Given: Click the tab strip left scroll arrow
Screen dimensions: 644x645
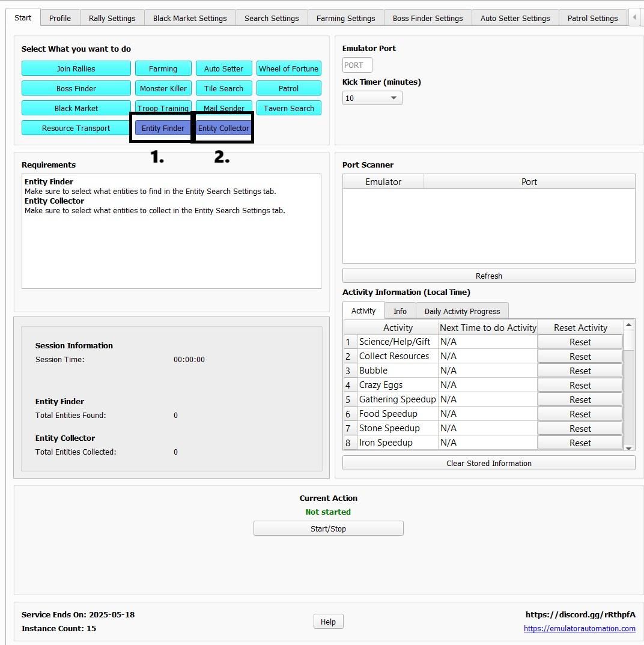Looking at the screenshot, I should click(x=634, y=17).
